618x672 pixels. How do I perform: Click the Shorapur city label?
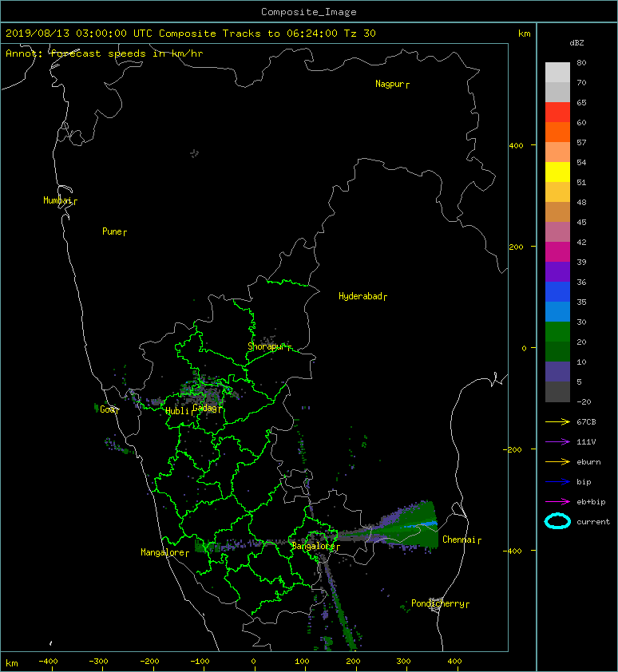click(267, 346)
